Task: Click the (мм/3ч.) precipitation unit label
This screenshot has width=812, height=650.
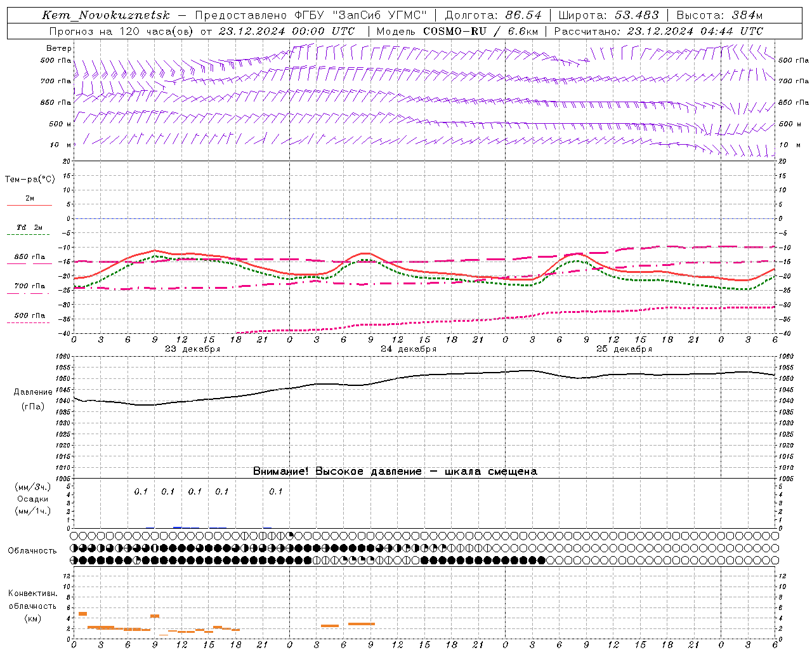Action: [x=33, y=487]
